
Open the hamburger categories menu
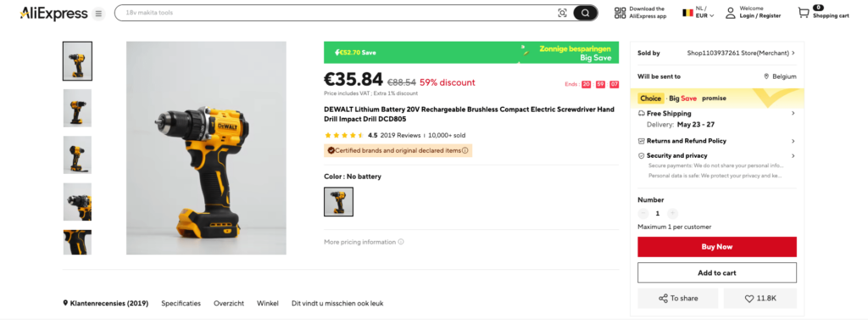click(98, 14)
